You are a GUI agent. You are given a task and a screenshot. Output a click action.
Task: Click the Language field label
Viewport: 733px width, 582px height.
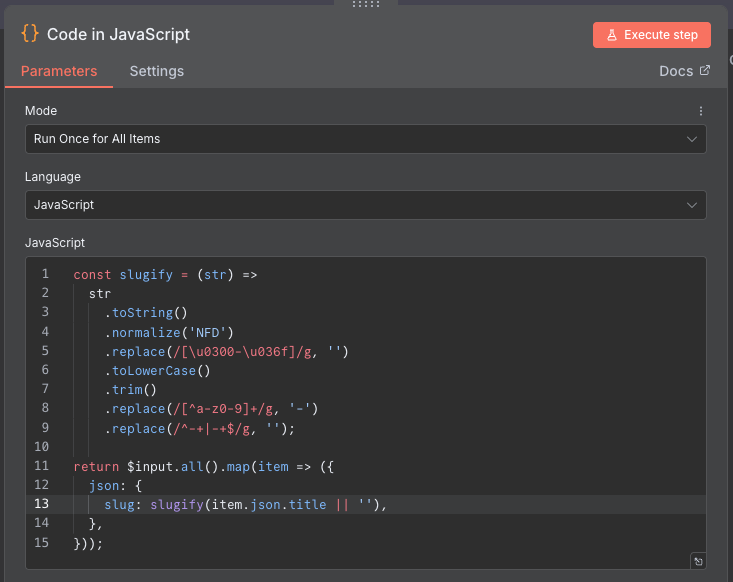(x=53, y=177)
